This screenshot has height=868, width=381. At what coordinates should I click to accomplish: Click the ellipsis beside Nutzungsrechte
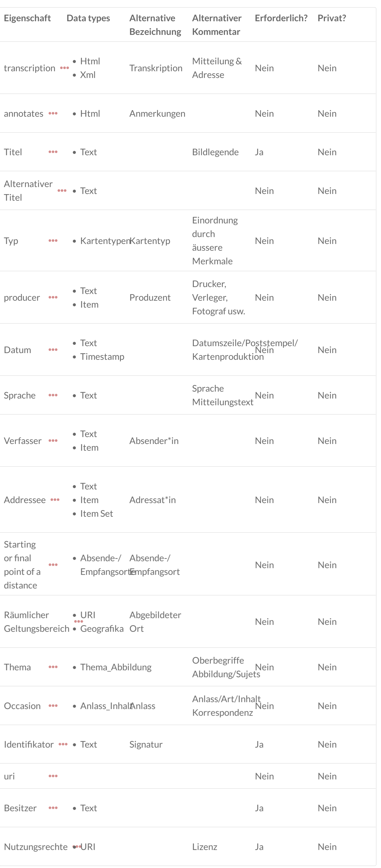tap(77, 846)
